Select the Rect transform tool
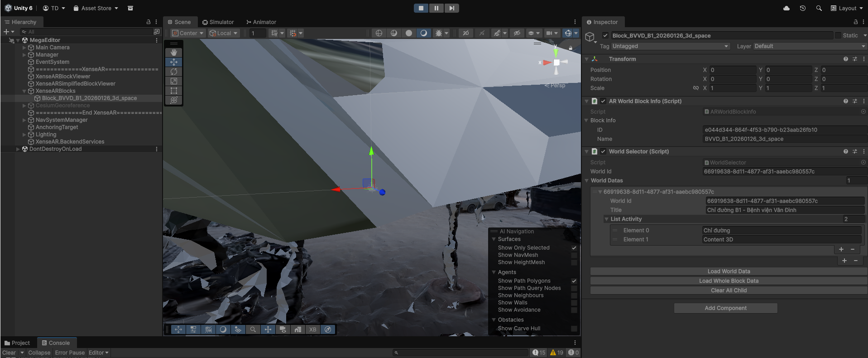Screen dimensions: 868x358 174,91
